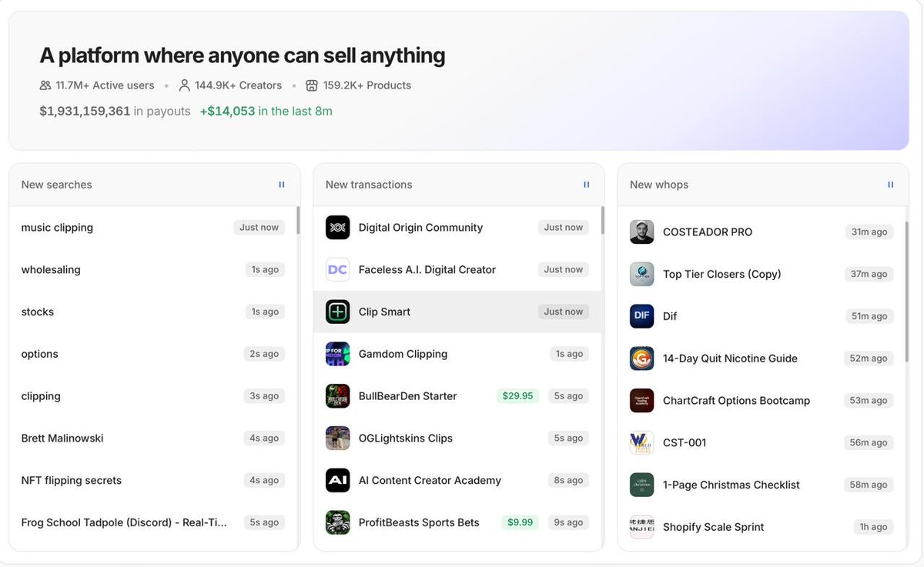Click the Clip Smart green plus icon
924x567 pixels.
tap(338, 312)
